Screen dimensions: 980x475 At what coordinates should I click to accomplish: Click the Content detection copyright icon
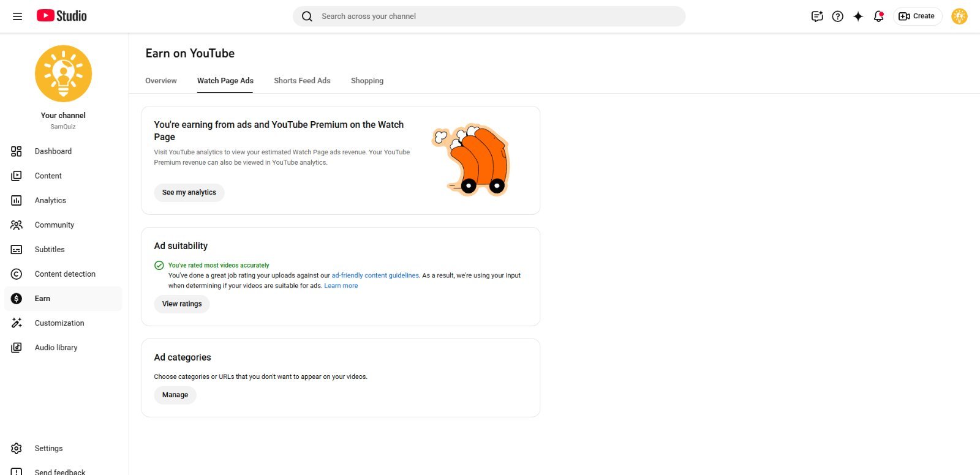click(x=17, y=274)
